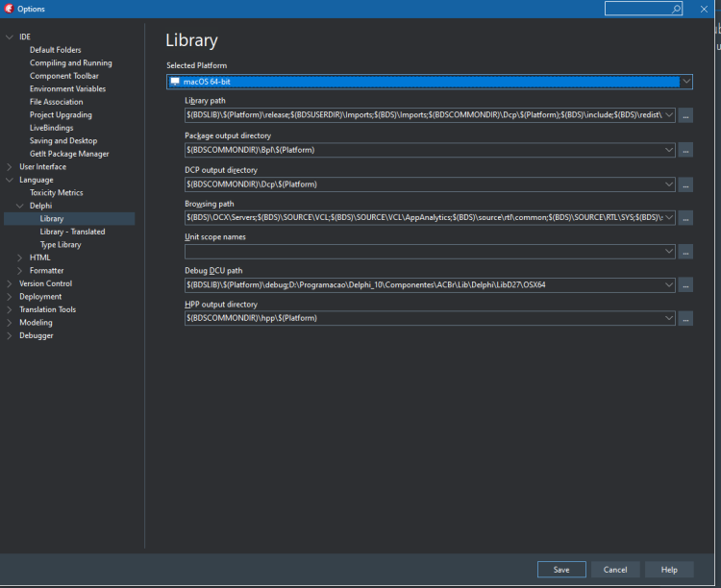Screen dimensions: 721x588
Task: Close the Options dialog
Action: point(704,10)
